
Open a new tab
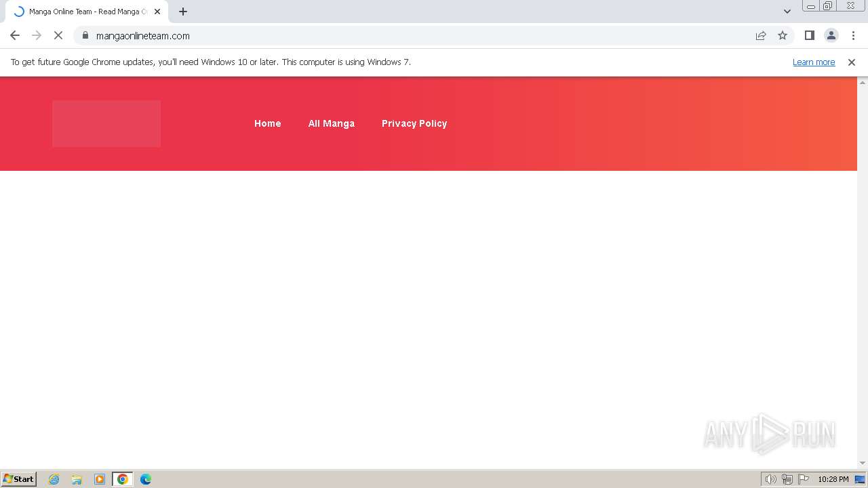[x=183, y=12]
